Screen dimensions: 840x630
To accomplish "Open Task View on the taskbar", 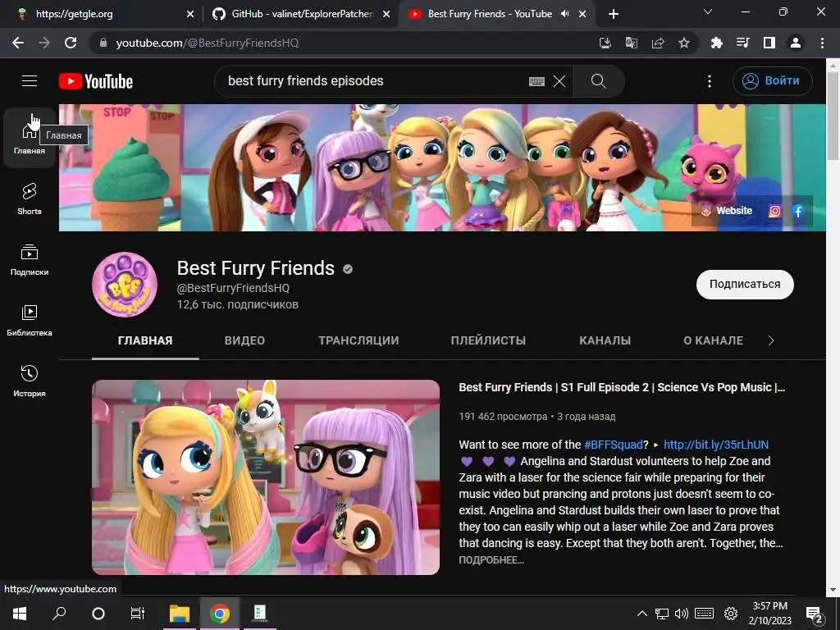I will point(137,613).
